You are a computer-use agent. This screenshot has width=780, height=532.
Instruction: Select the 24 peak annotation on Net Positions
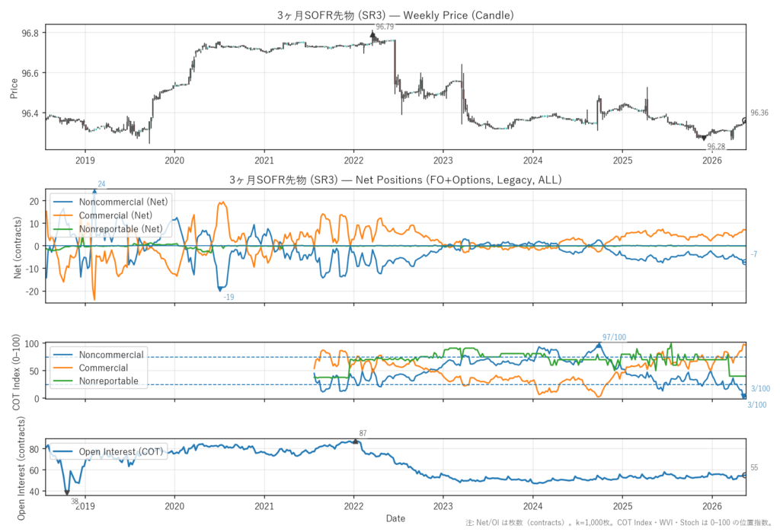[101, 184]
